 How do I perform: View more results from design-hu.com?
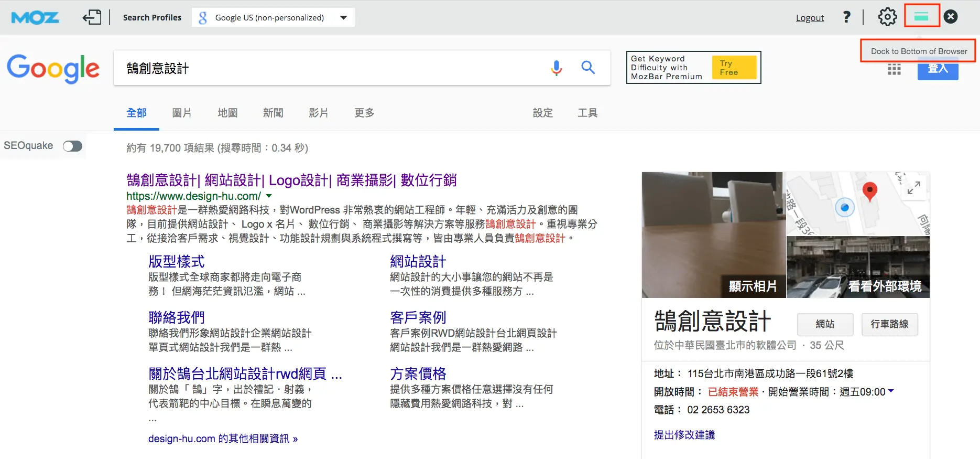[x=223, y=439]
